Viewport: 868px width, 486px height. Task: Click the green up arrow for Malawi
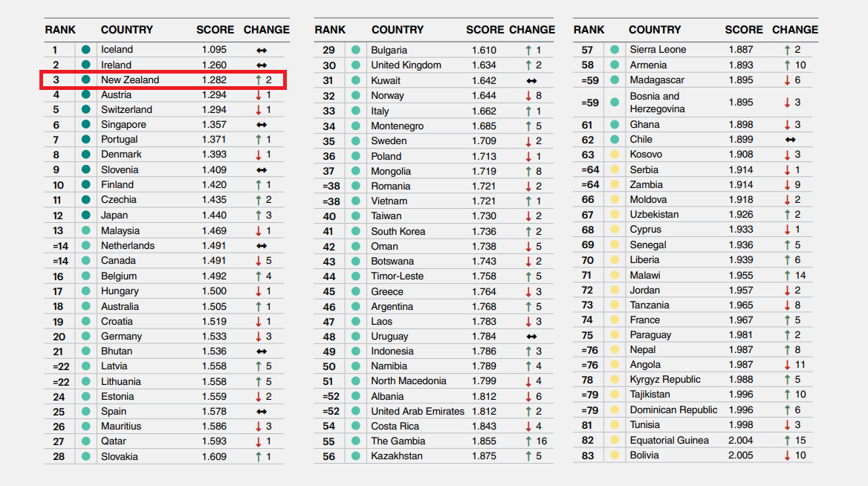[x=788, y=275]
